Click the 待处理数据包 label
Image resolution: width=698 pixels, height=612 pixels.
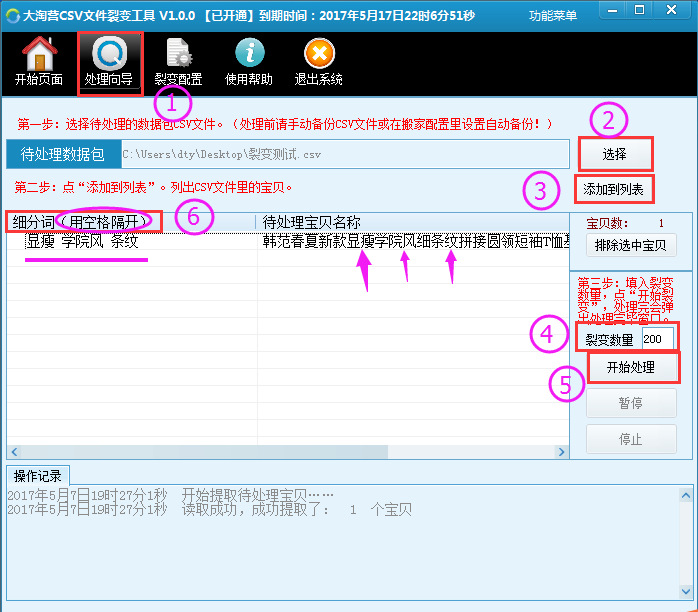[63, 154]
